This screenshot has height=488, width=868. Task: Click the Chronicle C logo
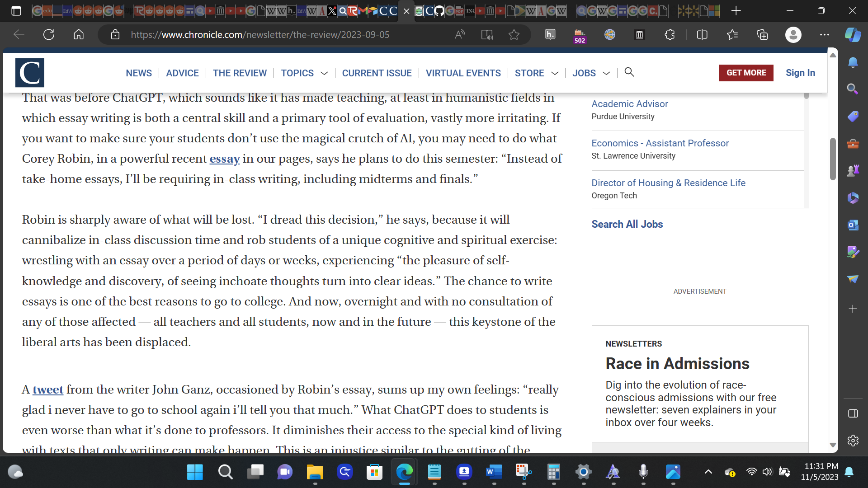30,73
